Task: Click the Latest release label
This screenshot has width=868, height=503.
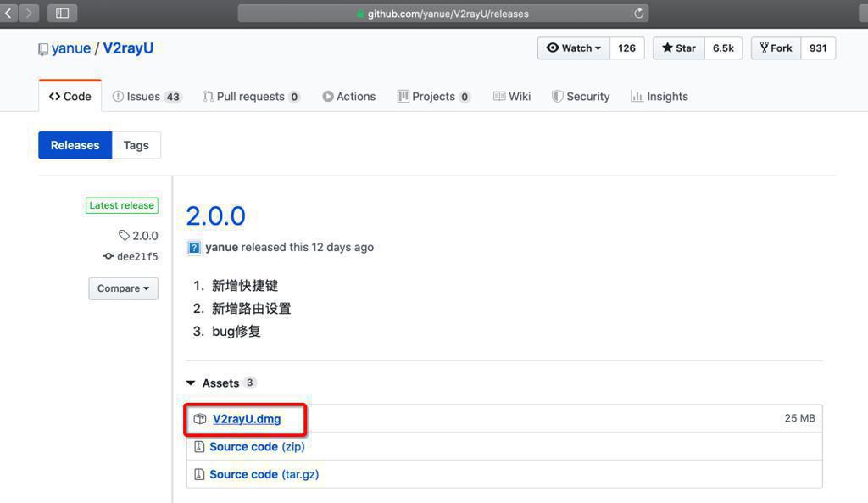Action: click(x=122, y=205)
